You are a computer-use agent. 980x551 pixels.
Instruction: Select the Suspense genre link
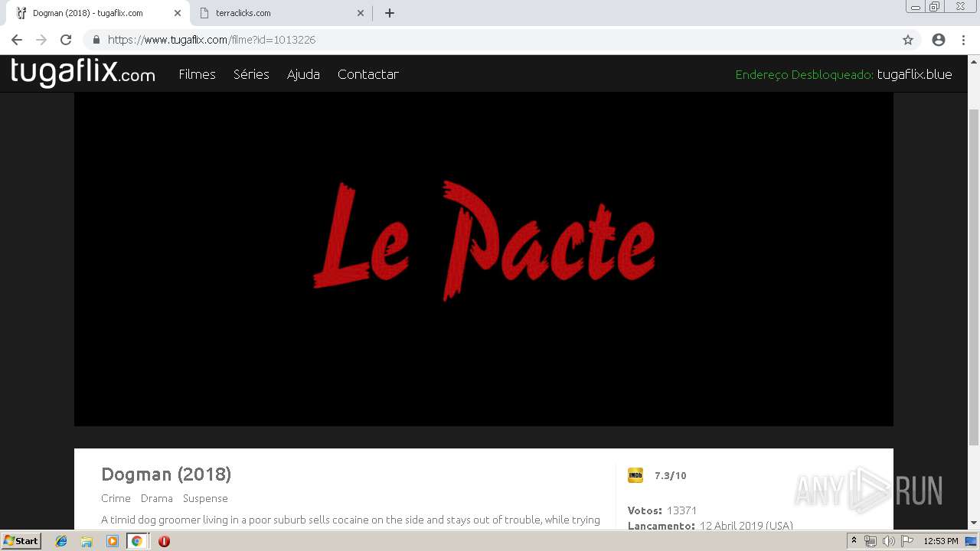pyautogui.click(x=205, y=498)
